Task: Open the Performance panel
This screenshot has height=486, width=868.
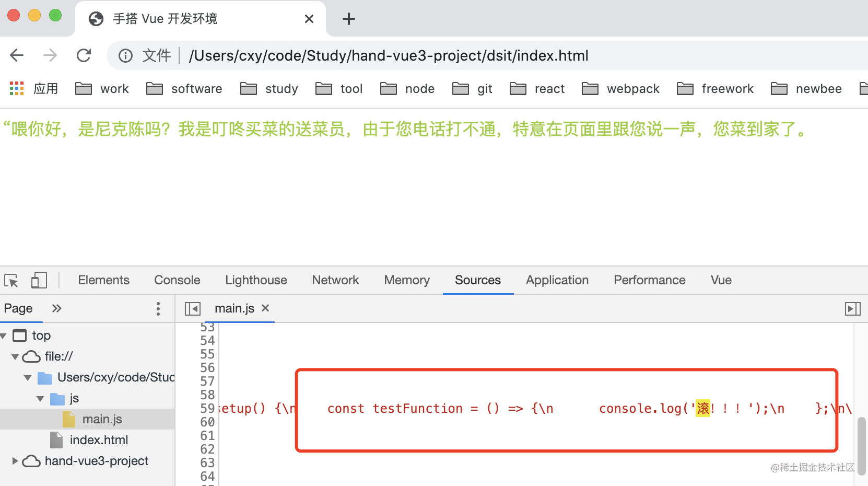Action: [650, 280]
